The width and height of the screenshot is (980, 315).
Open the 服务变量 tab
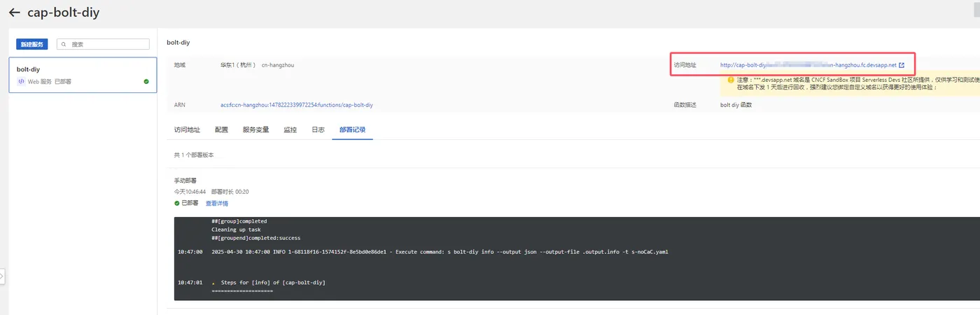pyautogui.click(x=256, y=130)
